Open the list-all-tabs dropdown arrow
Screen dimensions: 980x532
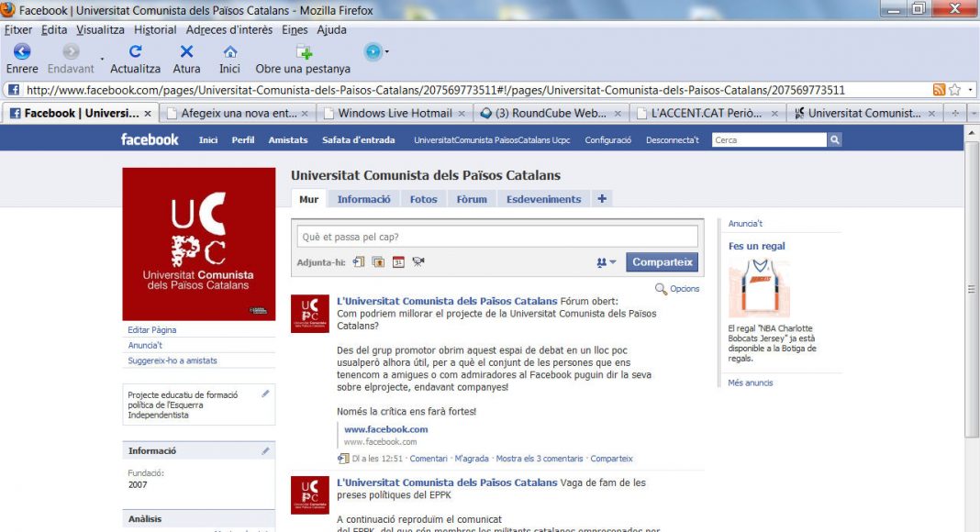[x=974, y=114]
